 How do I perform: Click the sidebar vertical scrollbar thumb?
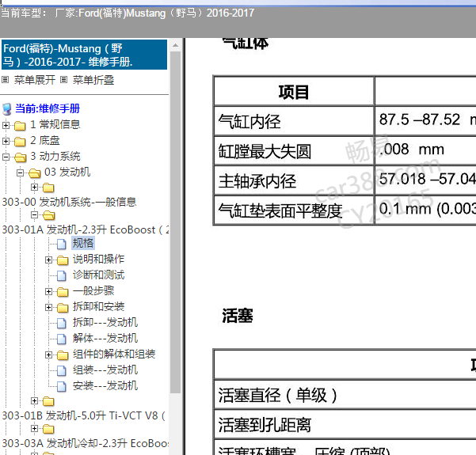coord(176,222)
